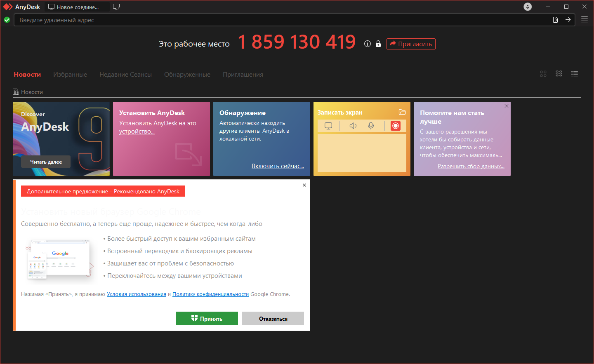Open the hamburger main menu icon
This screenshot has width=594, height=364.
tap(585, 20)
